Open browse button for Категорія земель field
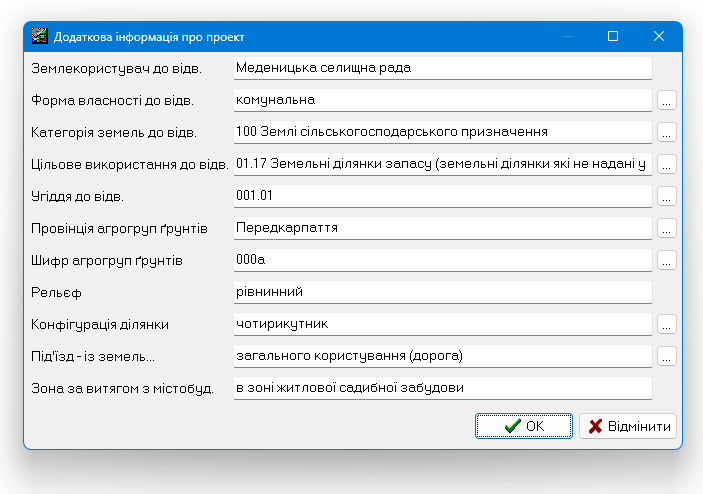This screenshot has height=494, width=703. point(667,132)
